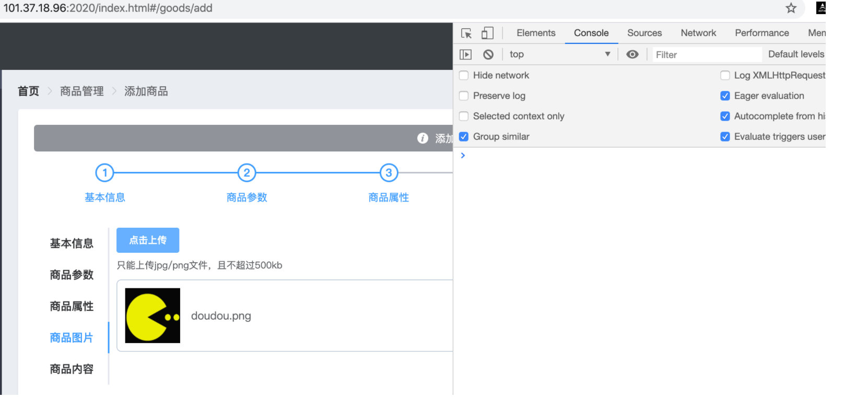Click the upload hint text about jpg/png files
This screenshot has width=868, height=398.
point(200,265)
